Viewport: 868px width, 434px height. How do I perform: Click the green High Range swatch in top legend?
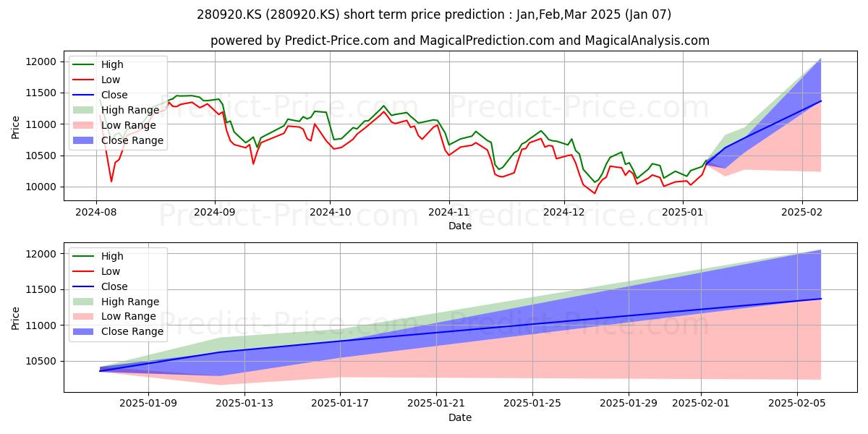pos(85,110)
